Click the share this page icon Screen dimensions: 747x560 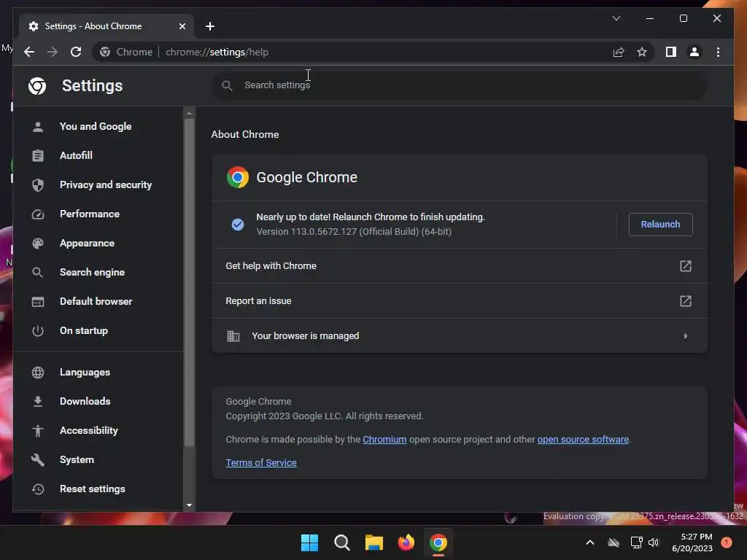[x=619, y=52]
